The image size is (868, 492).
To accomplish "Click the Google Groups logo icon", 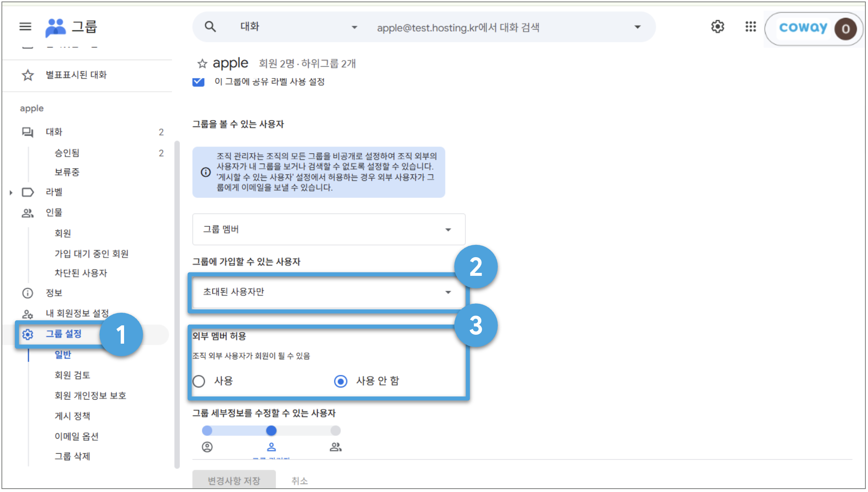I will click(x=55, y=27).
